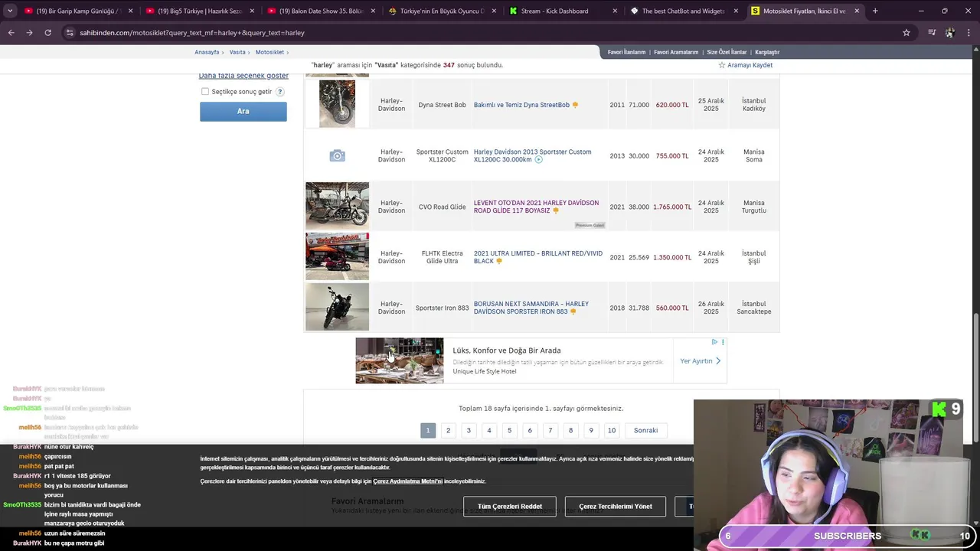
Task: Toggle the Seçtikçe sonuç getir checkbox
Action: pyautogui.click(x=205, y=92)
